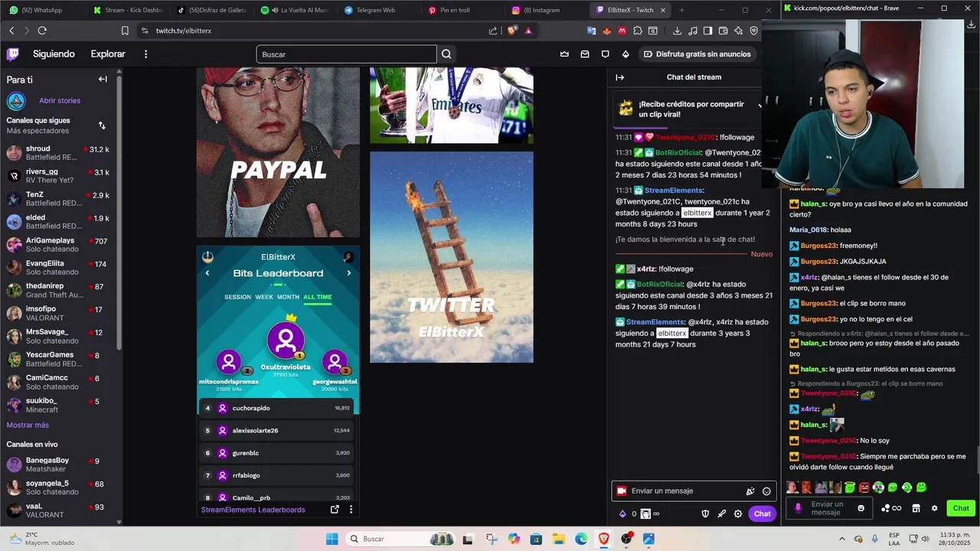The width and height of the screenshot is (980, 551).
Task: Go to next leaderboard with right arrow
Action: coord(348,273)
